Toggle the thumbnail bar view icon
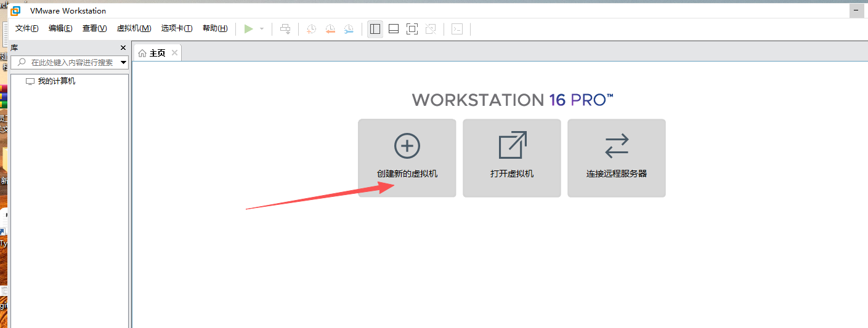The height and width of the screenshot is (328, 868). click(394, 29)
